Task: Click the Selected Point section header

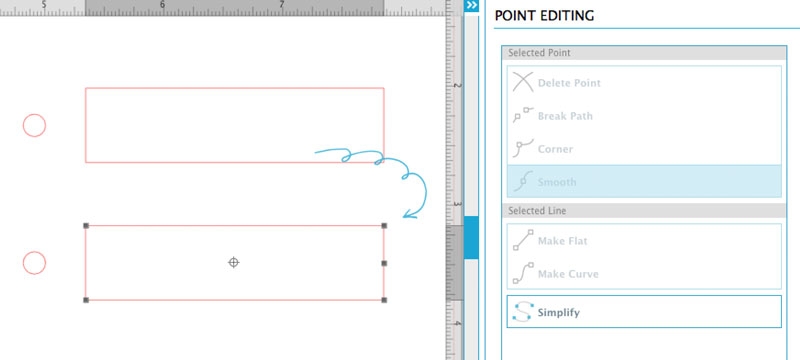Action: tap(644, 53)
